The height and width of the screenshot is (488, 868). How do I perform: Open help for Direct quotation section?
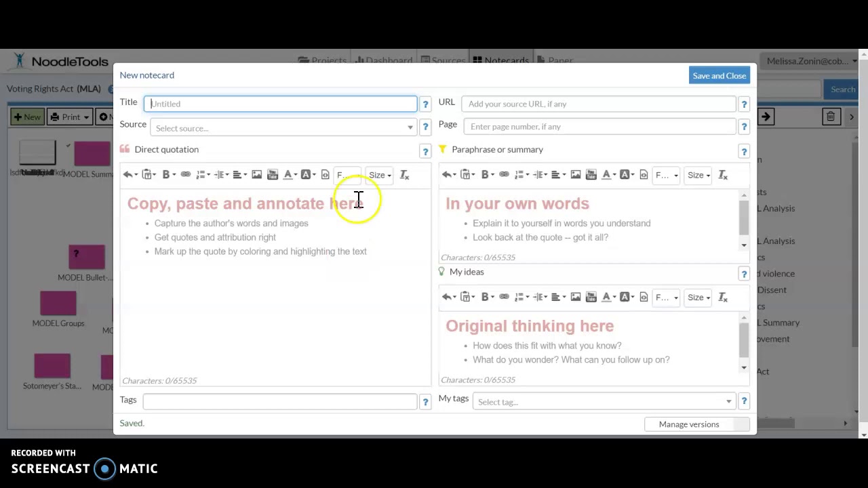425,151
